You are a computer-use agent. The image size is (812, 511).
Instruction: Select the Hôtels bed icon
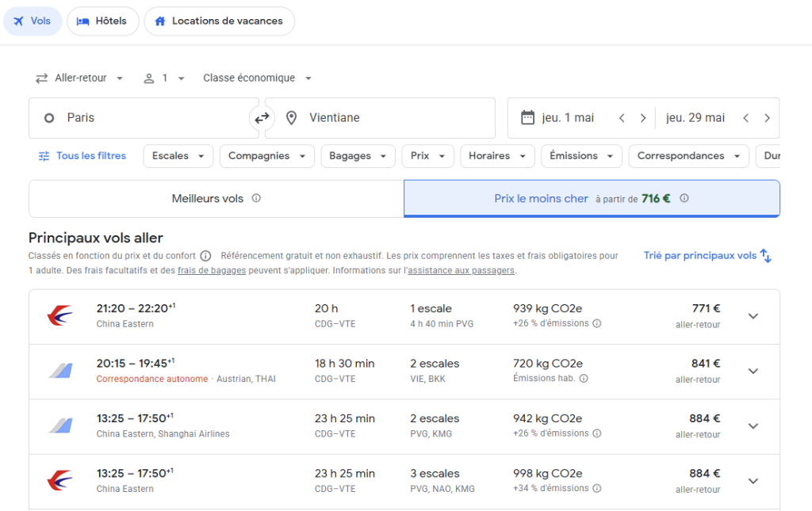(x=82, y=21)
